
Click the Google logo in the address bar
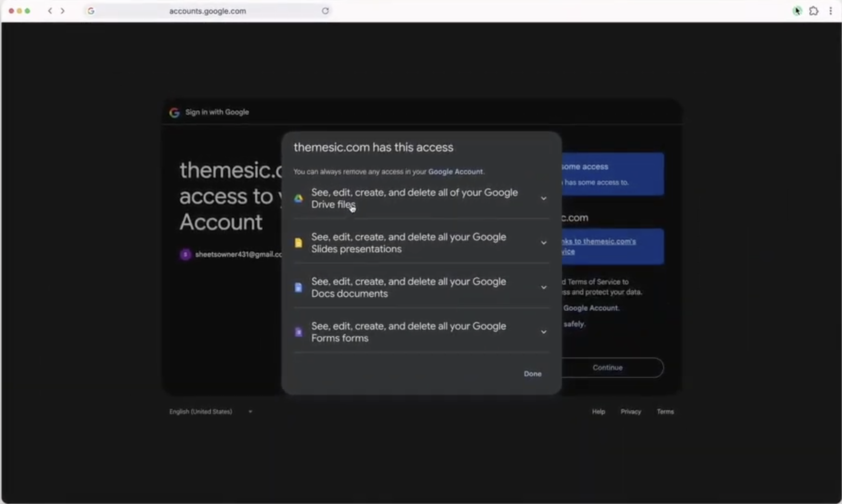click(91, 10)
